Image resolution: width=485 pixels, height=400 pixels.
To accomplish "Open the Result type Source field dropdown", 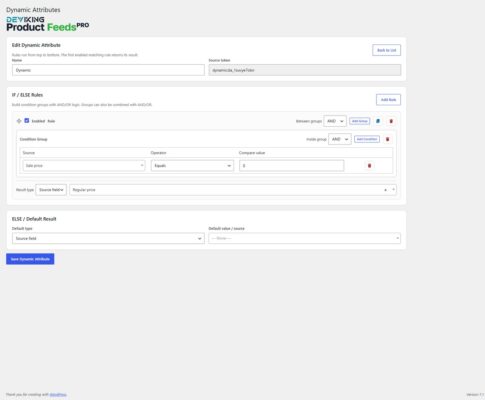I will point(51,190).
